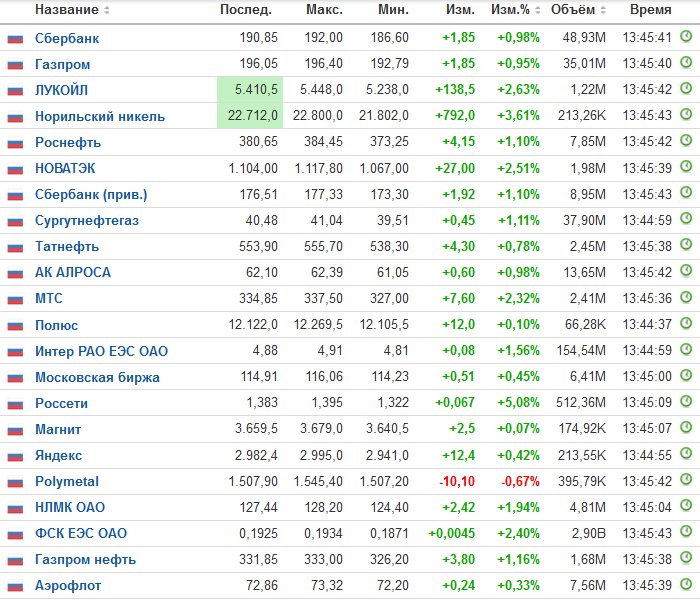Click Интер РАО volume 154,54M
This screenshot has height=602, width=700.
pyautogui.click(x=581, y=351)
